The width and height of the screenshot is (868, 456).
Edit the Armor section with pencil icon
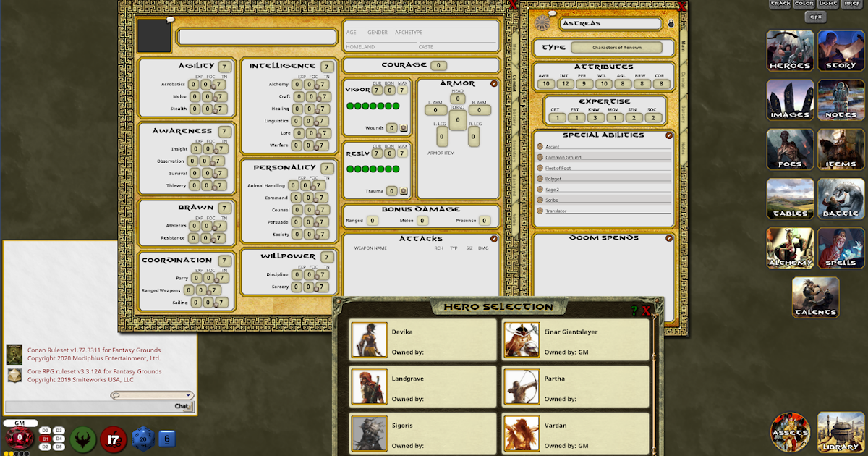(494, 84)
